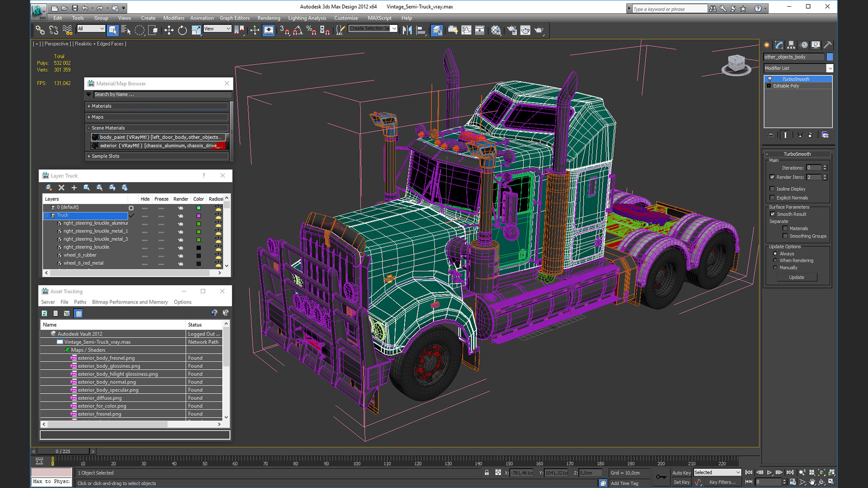Click the Align tool icon
Viewport: 868px width, 488px height.
click(421, 30)
